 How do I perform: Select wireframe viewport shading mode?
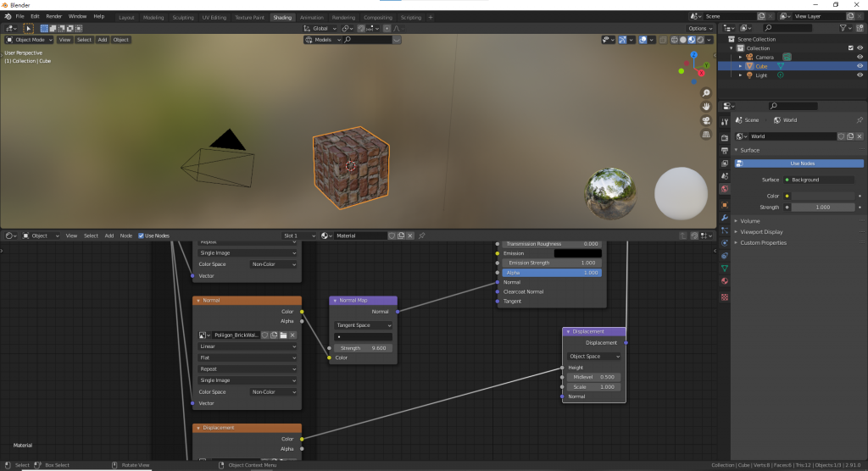click(x=676, y=40)
